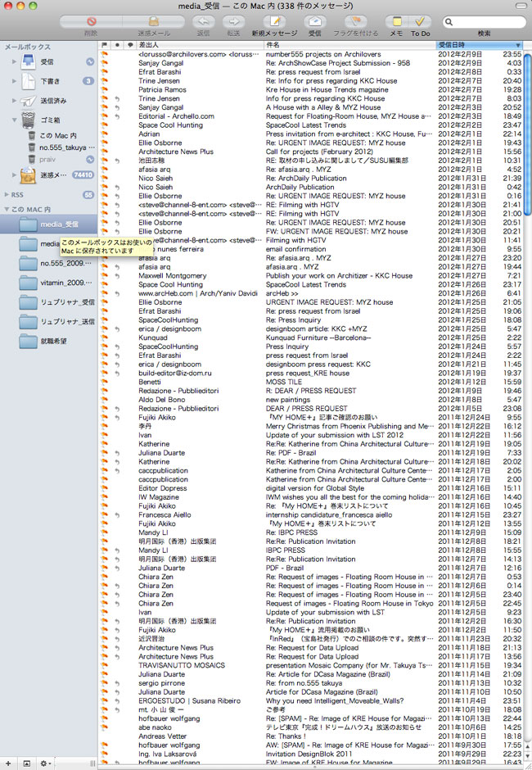Screen dimensions: 532x770
Task: Select the 下書き drafts icon
Action: coord(29,81)
